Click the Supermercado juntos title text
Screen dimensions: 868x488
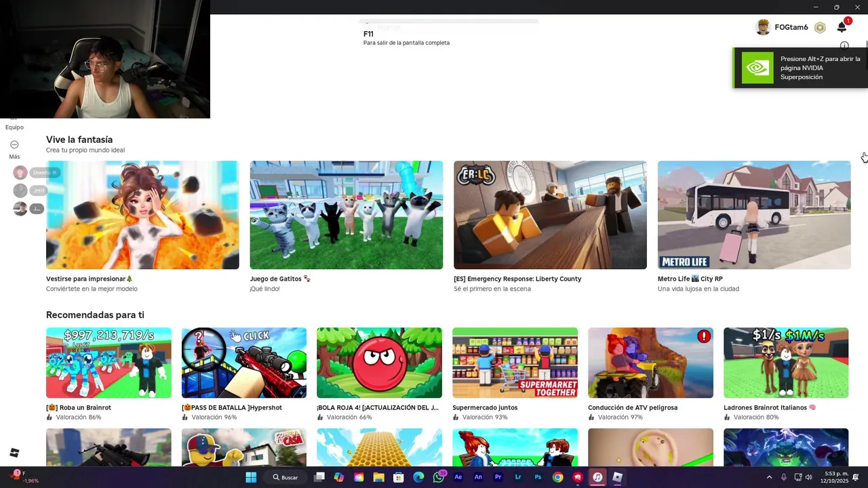(485, 407)
